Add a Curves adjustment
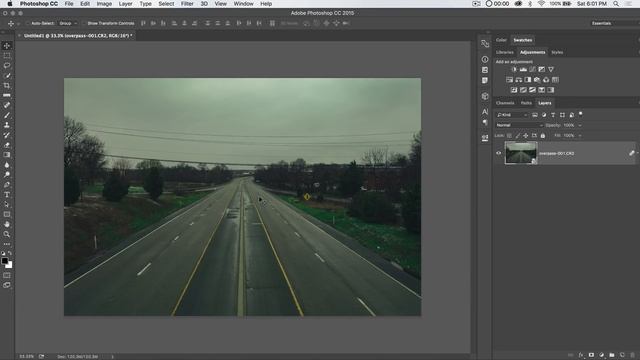This screenshot has height=360, width=640. [x=532, y=69]
